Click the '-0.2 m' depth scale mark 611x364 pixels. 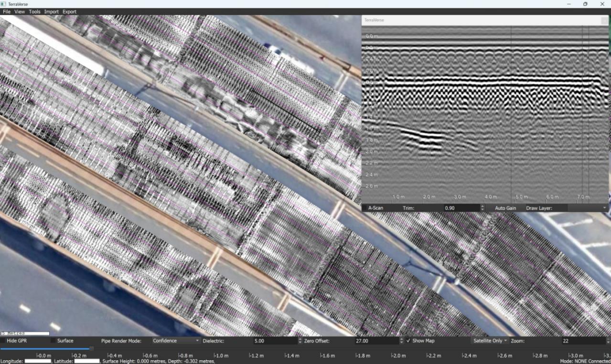pyautogui.click(x=79, y=355)
